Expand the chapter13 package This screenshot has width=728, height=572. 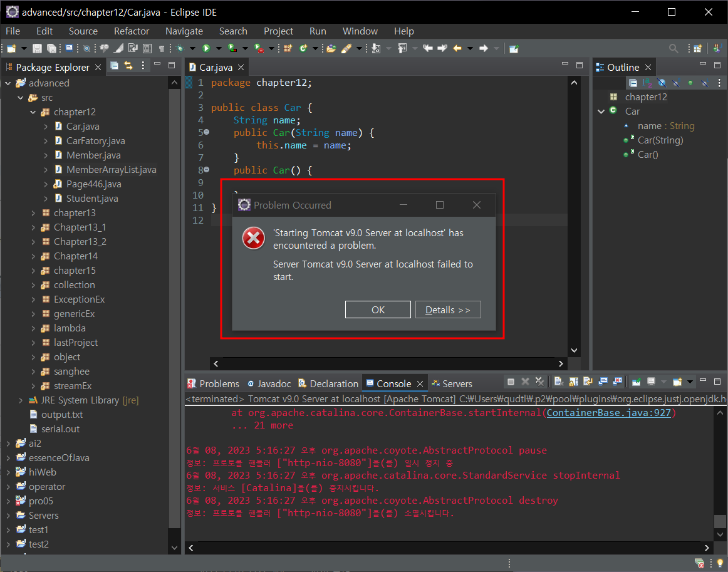tap(33, 213)
